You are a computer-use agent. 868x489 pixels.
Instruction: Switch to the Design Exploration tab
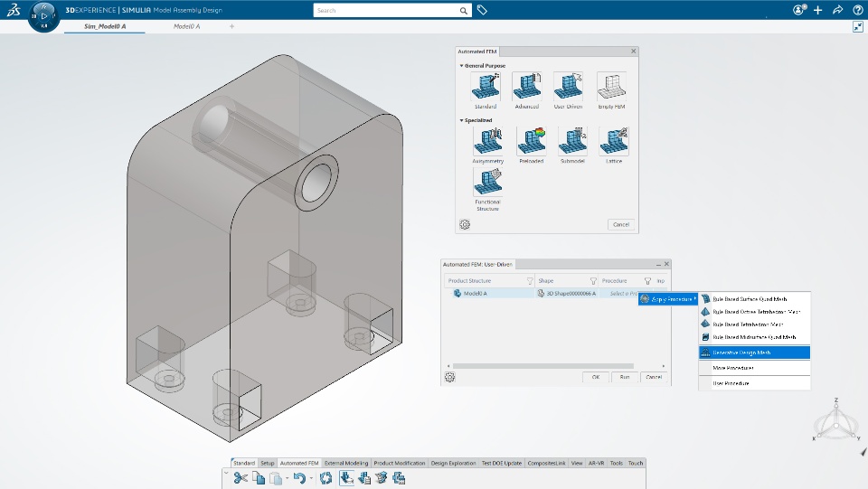453,463
